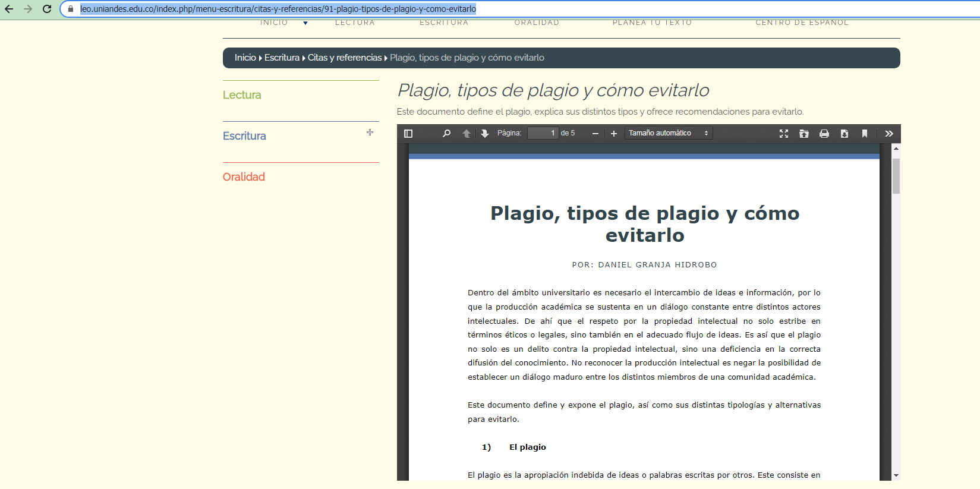
Task: Zoom in with the plus button
Action: tap(614, 134)
